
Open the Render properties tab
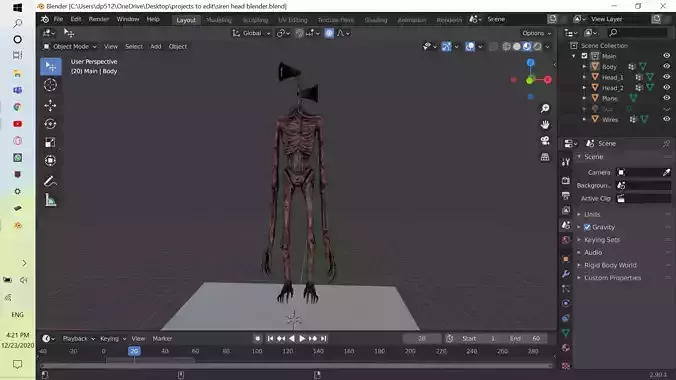click(566, 180)
